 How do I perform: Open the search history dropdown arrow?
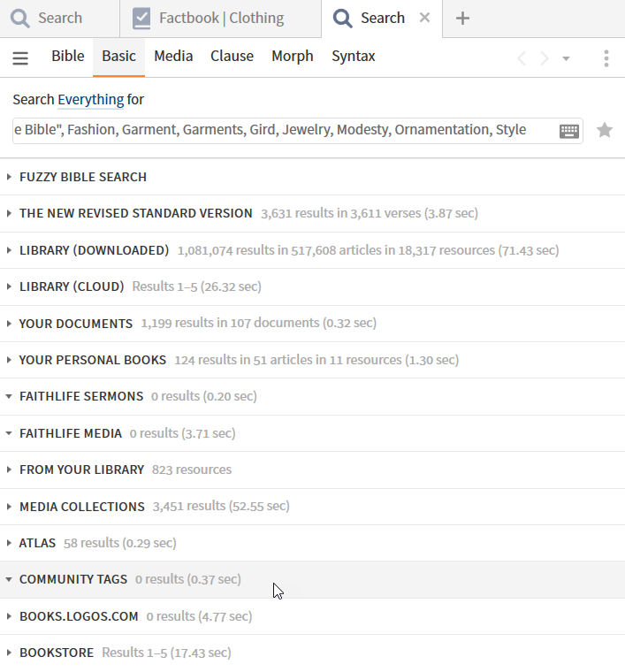click(566, 58)
